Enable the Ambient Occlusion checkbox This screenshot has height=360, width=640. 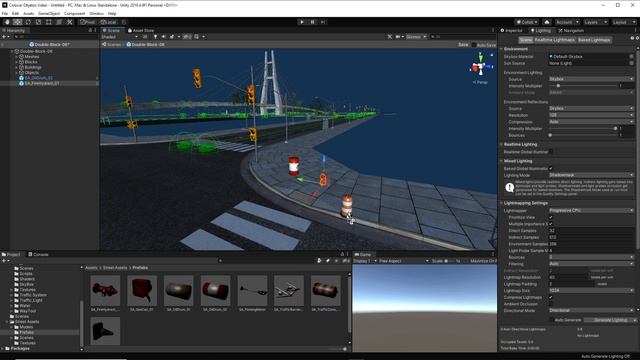click(x=551, y=304)
